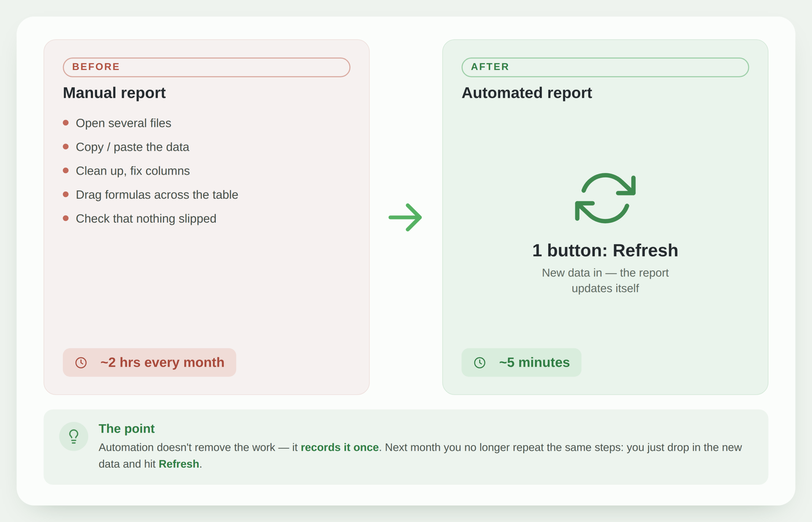This screenshot has height=522, width=812.
Task: Click the circular Refresh arrows icon
Action: [x=605, y=198]
